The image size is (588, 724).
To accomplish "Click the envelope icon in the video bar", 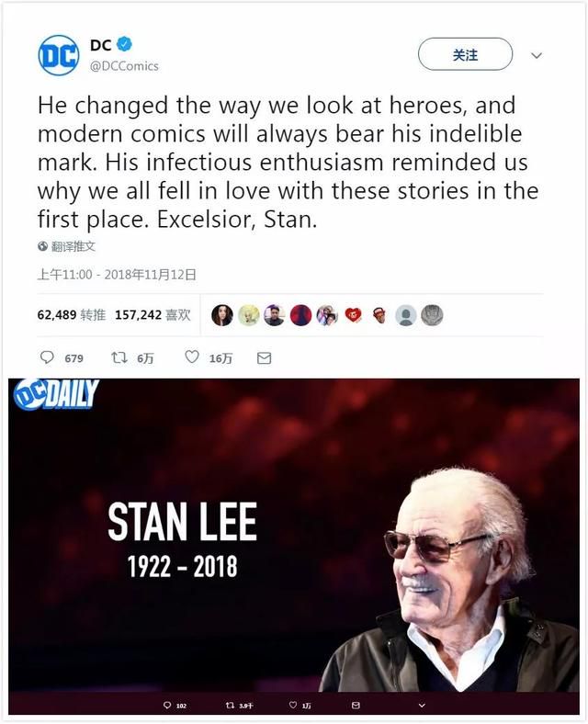I will click(x=356, y=705).
